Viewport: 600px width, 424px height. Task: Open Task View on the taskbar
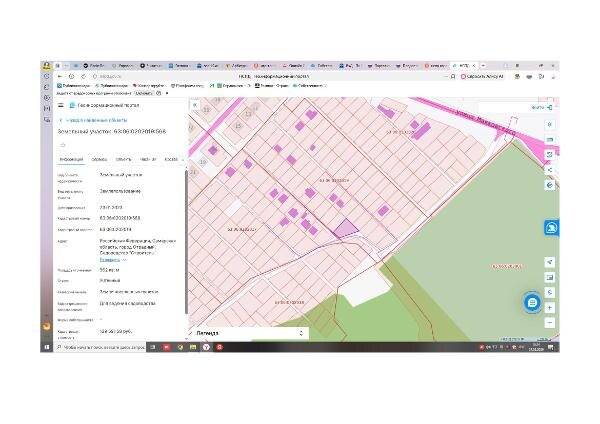click(153, 347)
